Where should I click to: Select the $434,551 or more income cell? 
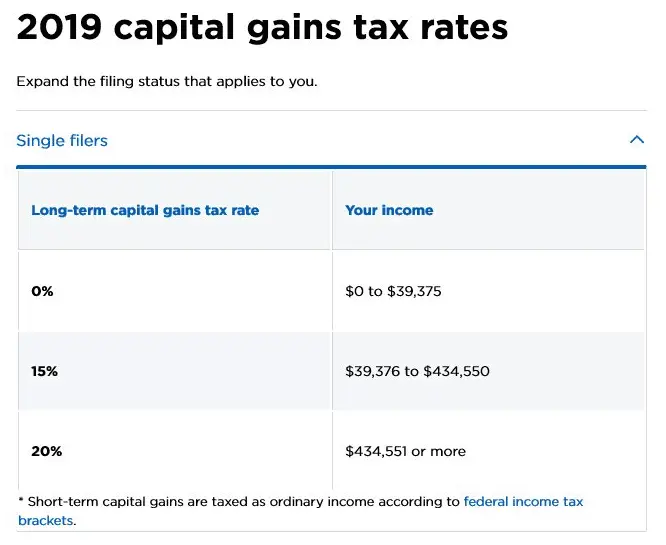pyautogui.click(x=405, y=451)
